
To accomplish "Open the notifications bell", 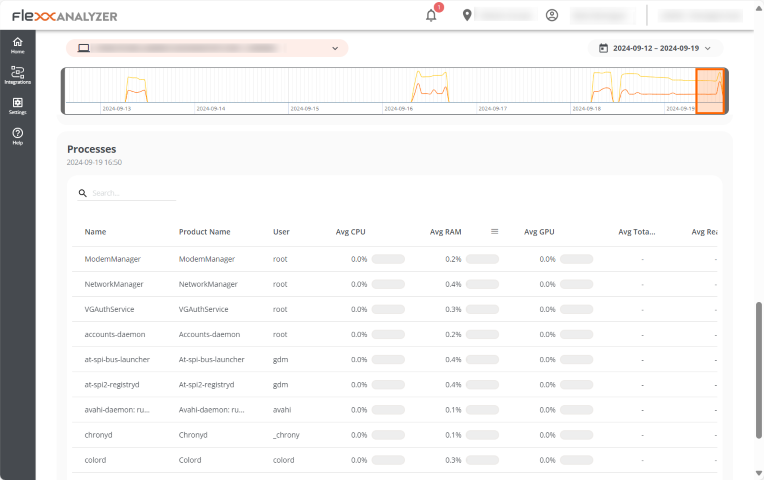I will [x=431, y=16].
